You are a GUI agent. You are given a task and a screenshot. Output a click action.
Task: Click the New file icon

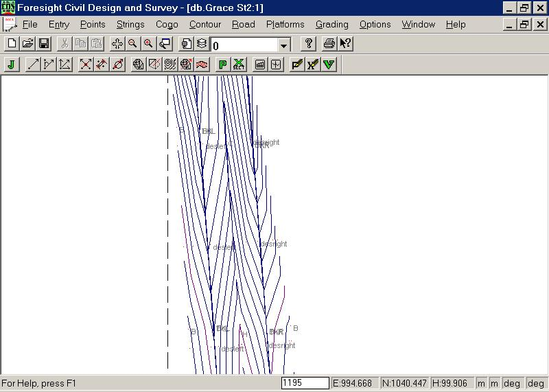(12, 44)
